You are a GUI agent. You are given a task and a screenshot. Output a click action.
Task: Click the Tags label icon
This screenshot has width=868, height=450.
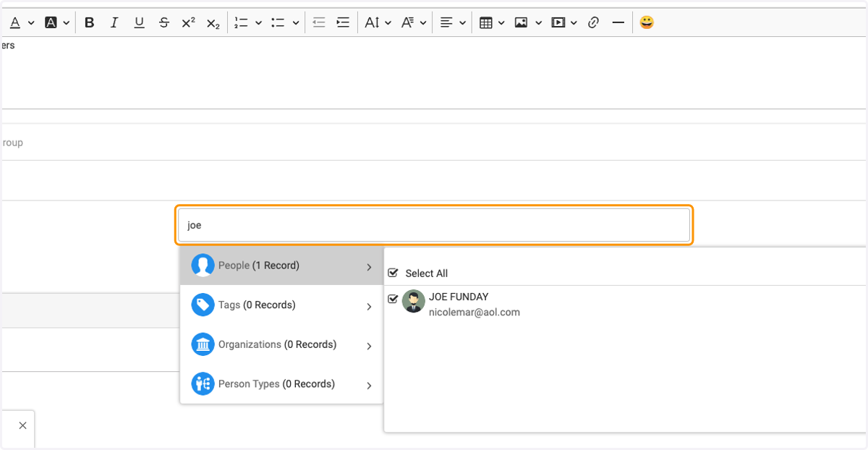(203, 305)
